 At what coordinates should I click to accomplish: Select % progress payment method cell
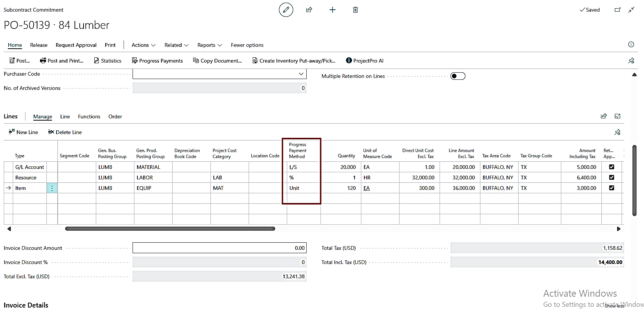[304, 178]
